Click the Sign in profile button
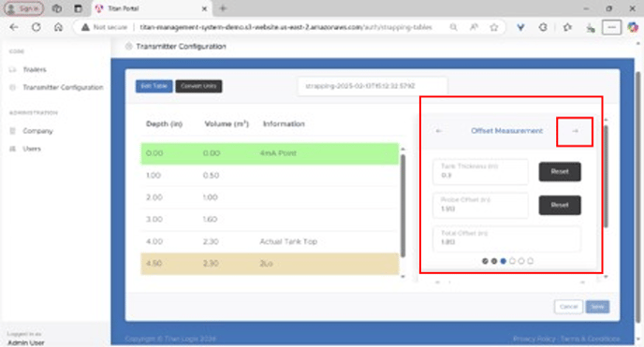 point(23,8)
